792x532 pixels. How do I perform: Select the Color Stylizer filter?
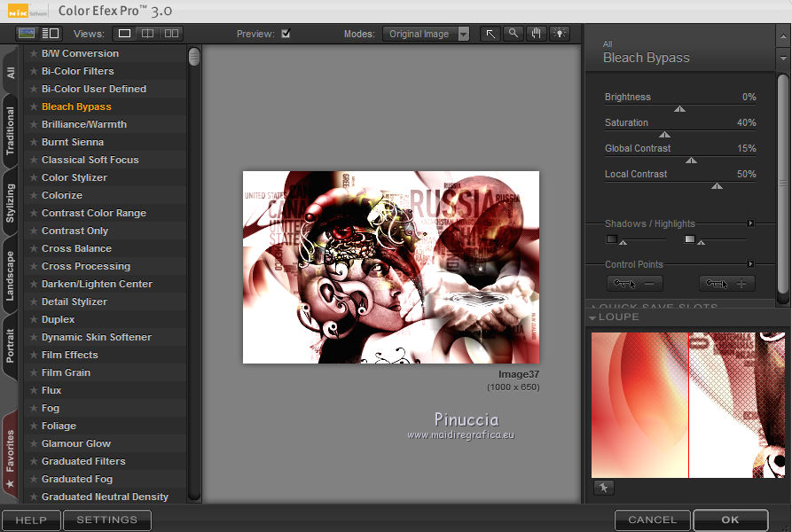tap(106, 177)
